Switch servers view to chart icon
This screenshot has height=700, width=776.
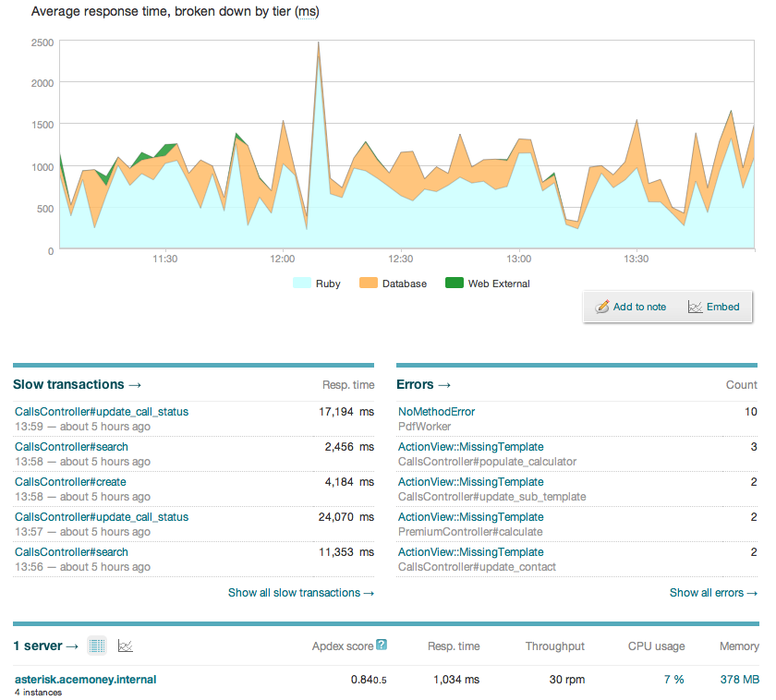click(x=126, y=646)
